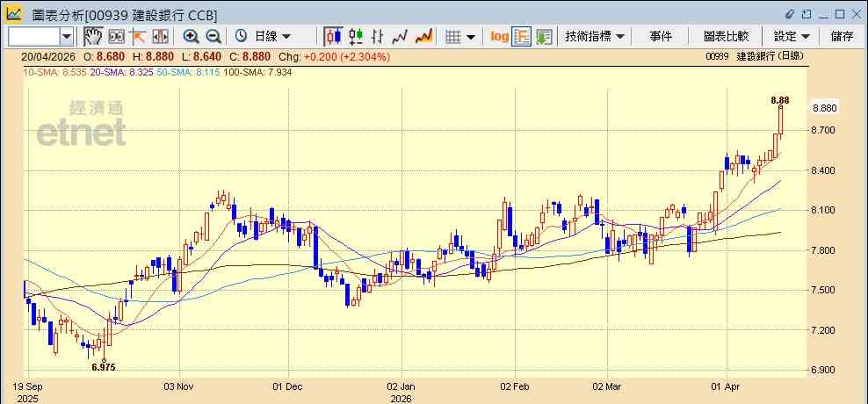Click the 儲存 save button
The width and height of the screenshot is (868, 404).
point(842,37)
